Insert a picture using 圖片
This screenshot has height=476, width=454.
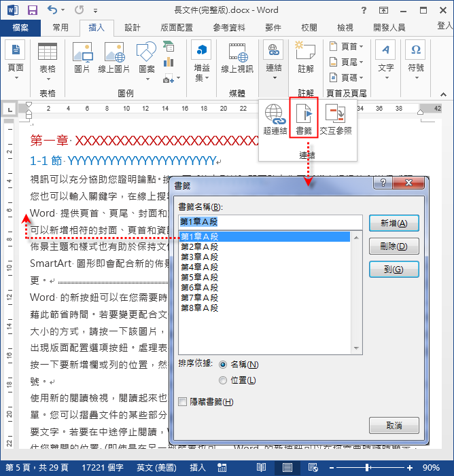[82, 58]
